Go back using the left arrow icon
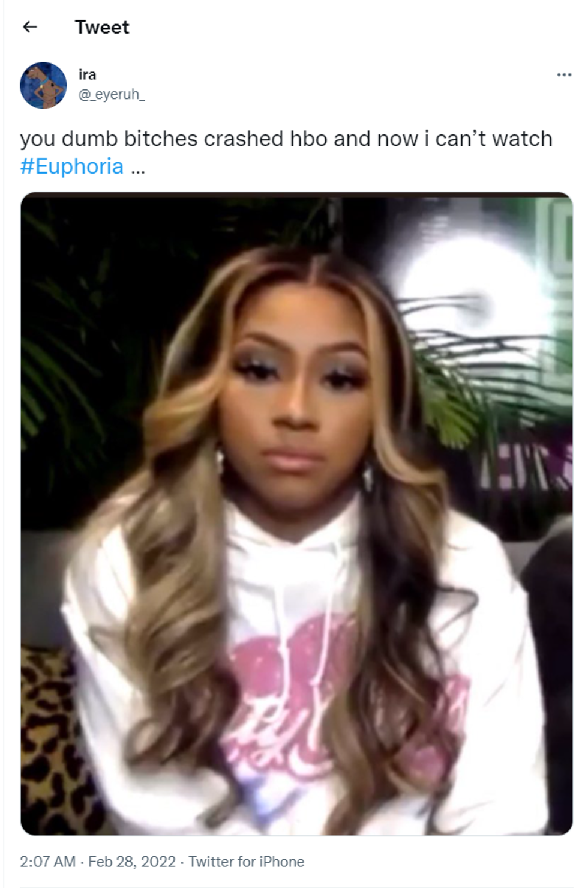 click(29, 26)
